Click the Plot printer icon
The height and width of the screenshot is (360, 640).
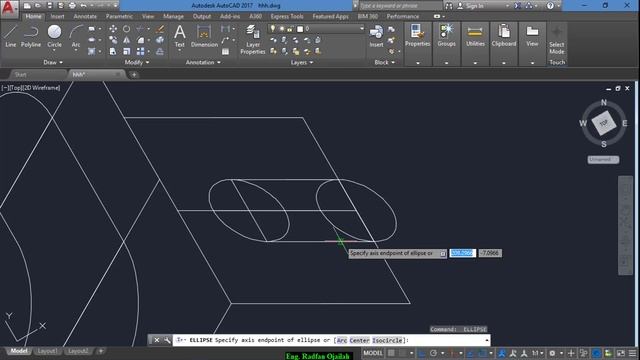tap(72, 6)
